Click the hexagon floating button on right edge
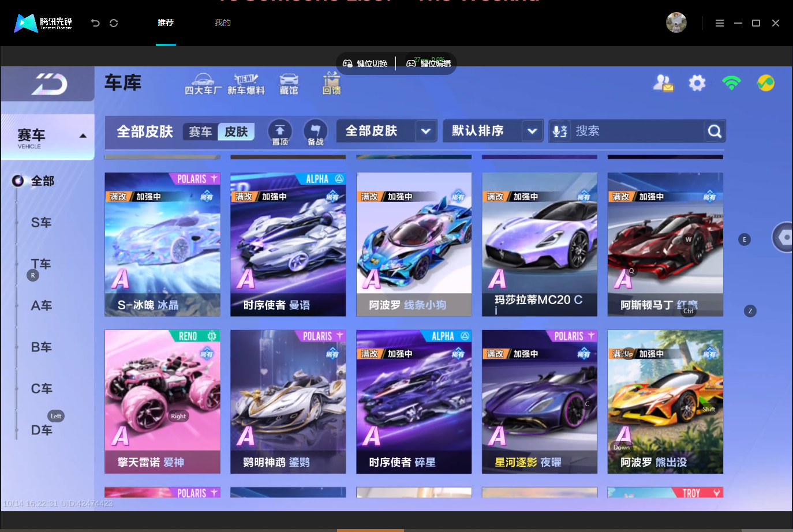 784,237
